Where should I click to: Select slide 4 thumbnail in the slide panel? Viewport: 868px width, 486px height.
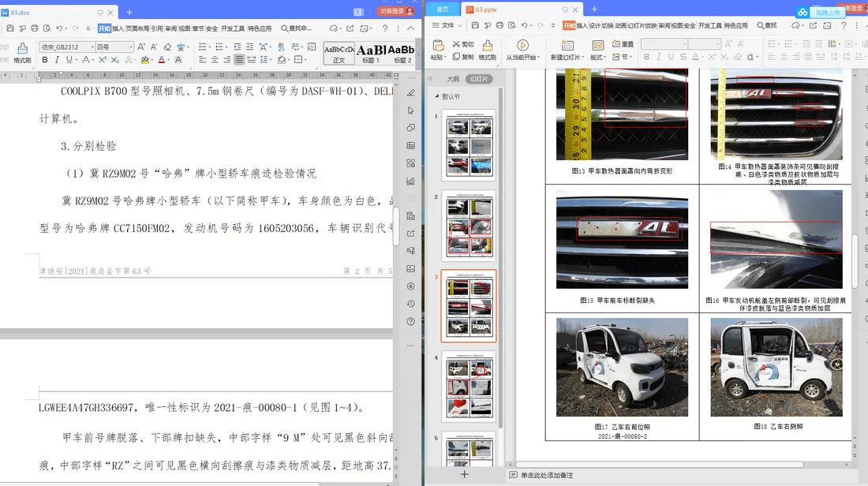pyautogui.click(x=469, y=387)
